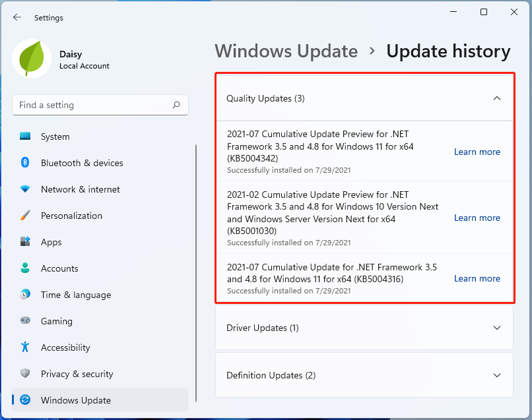Screen dimensions: 532x420
Task: Click the Gaming controller icon
Action: point(25,320)
